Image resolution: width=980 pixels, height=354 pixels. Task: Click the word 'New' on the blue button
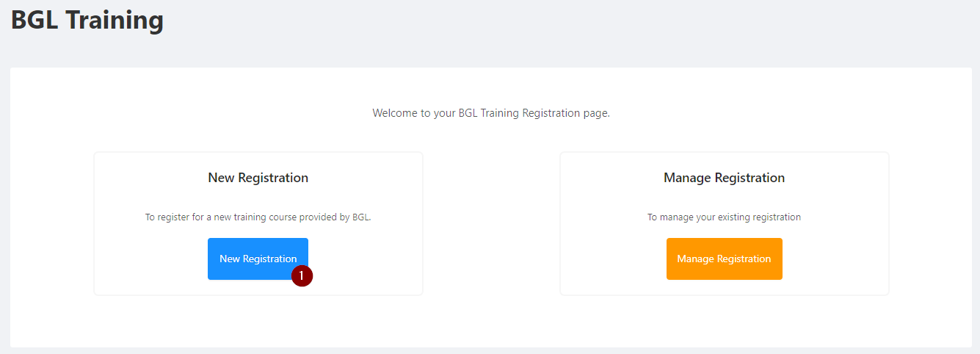click(x=230, y=259)
